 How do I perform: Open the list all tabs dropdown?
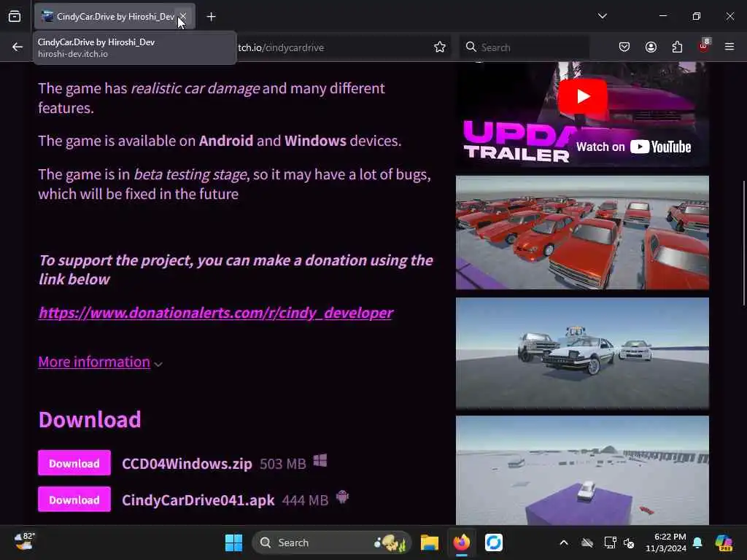tap(602, 16)
